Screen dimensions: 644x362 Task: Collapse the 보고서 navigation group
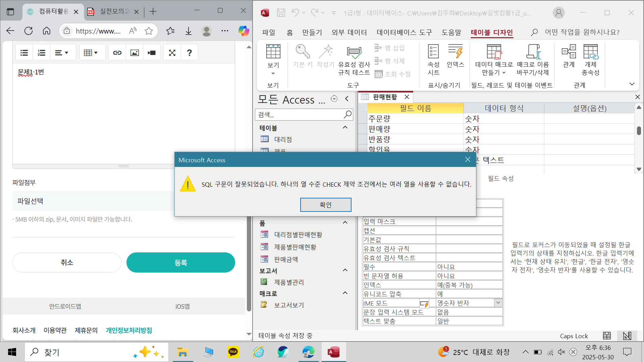coord(345,270)
